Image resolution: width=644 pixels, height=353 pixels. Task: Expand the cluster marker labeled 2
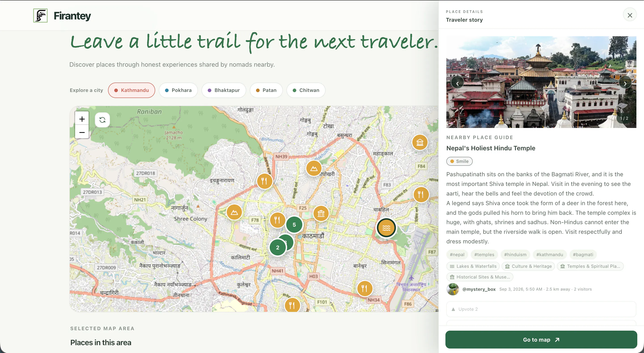(278, 247)
